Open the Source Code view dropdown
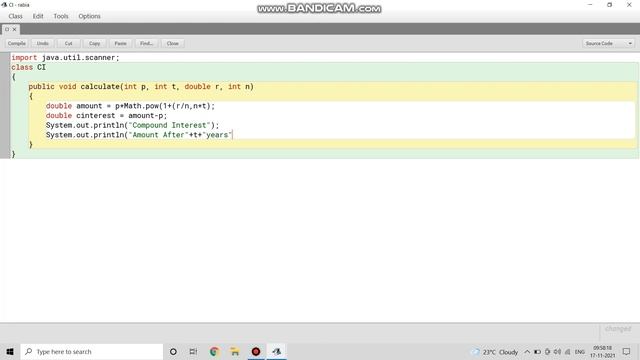The height and width of the screenshot is (360, 640). pyautogui.click(x=608, y=43)
